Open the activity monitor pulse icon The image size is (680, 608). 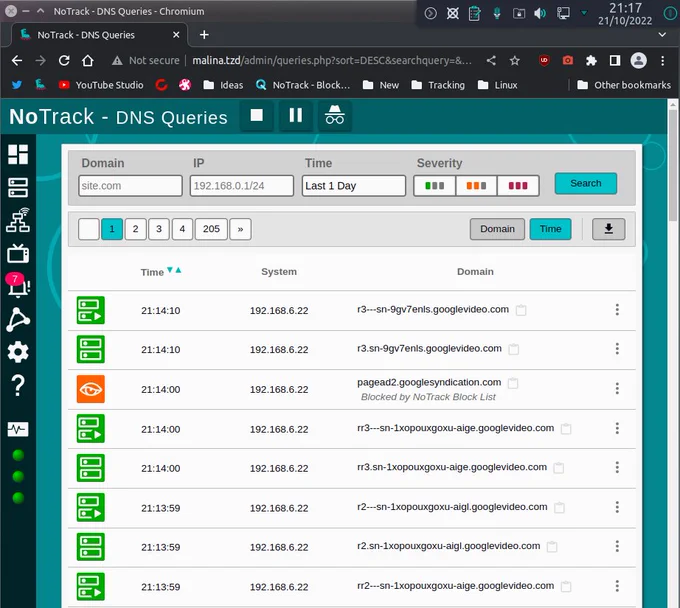(x=18, y=429)
